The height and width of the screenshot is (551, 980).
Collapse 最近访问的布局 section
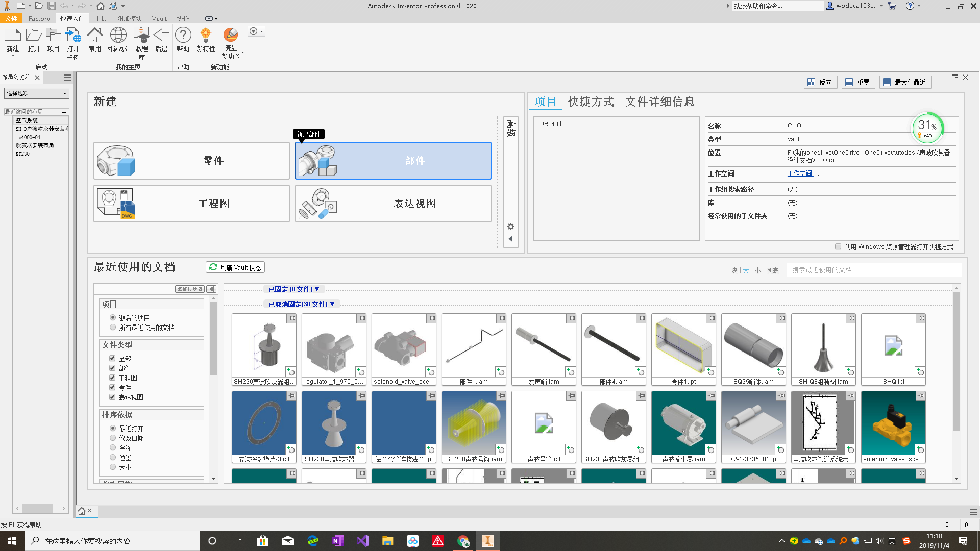(x=64, y=112)
